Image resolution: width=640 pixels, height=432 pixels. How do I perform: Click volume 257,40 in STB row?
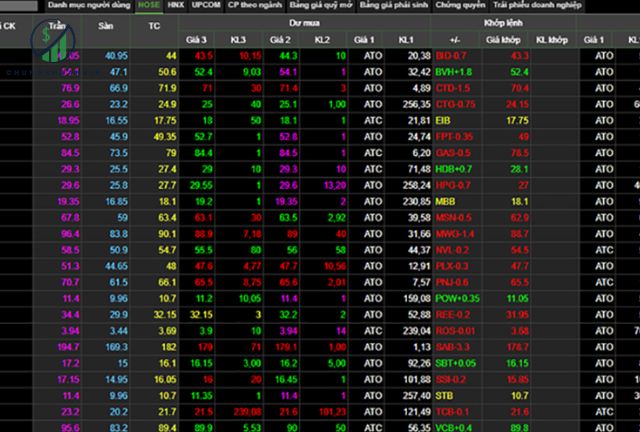coord(417,396)
